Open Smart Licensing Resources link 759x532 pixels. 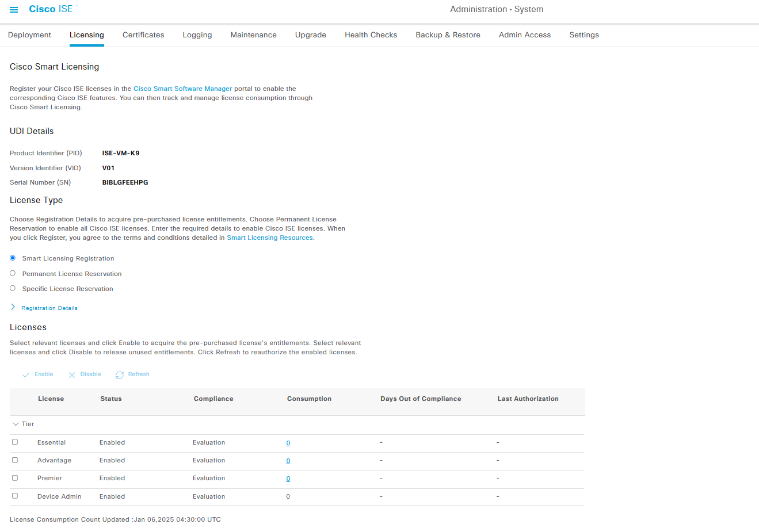270,238
